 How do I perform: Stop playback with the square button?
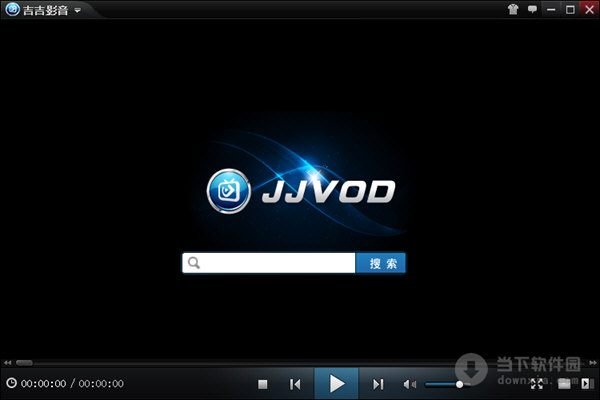[262, 384]
